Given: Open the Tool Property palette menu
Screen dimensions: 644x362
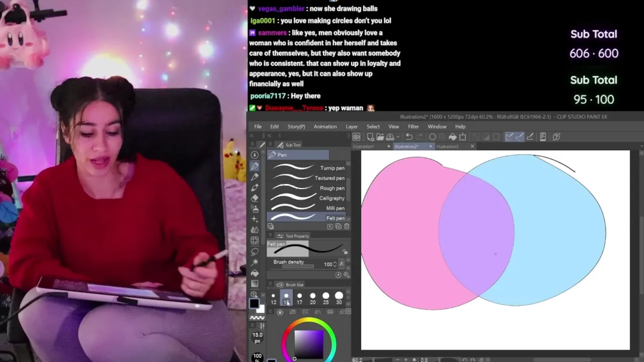Looking at the screenshot, I should (x=270, y=236).
